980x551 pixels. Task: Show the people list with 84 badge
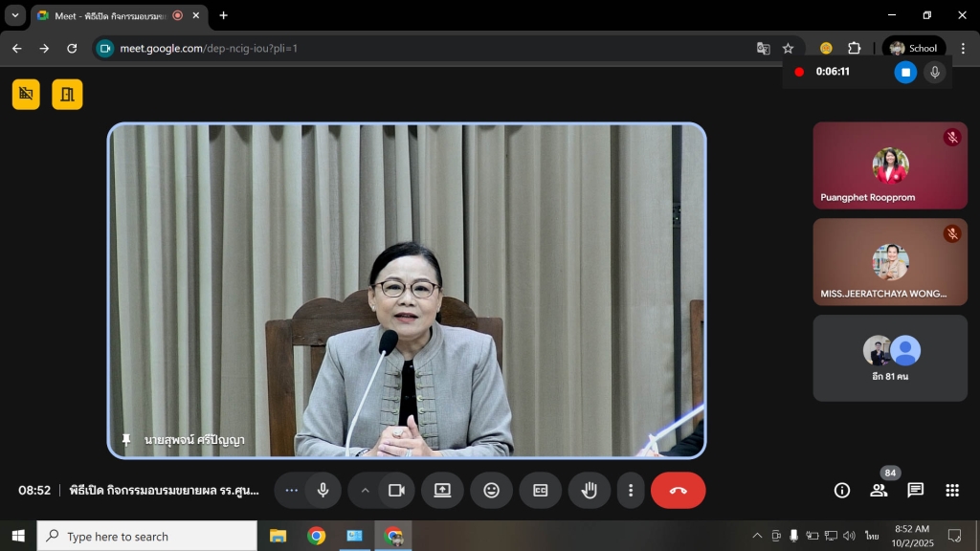coord(879,490)
